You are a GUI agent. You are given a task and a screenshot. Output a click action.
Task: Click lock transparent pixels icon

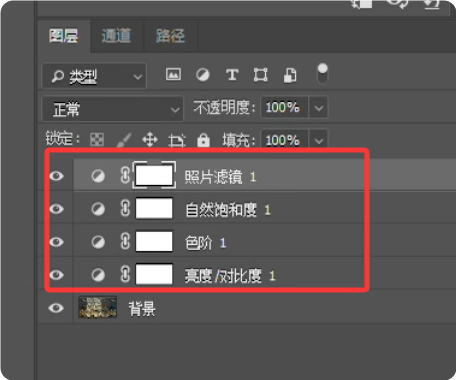click(x=97, y=140)
